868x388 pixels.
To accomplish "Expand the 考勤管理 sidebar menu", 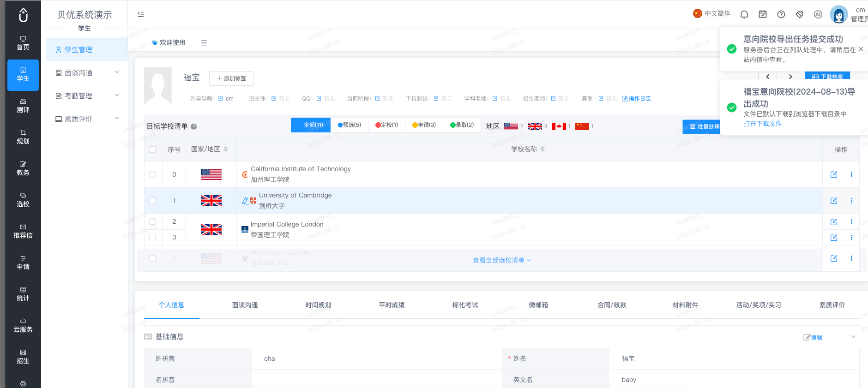I will click(x=87, y=96).
